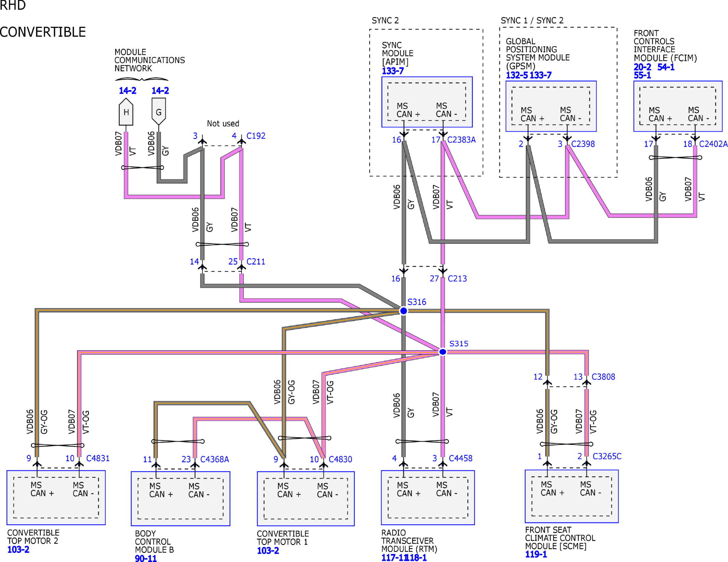Select the C3808 connector label

pyautogui.click(x=603, y=377)
